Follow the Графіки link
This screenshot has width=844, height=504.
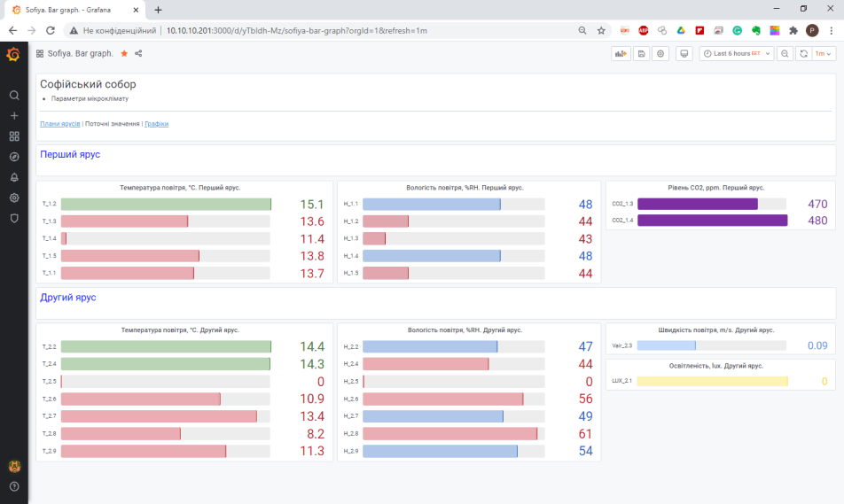point(156,124)
